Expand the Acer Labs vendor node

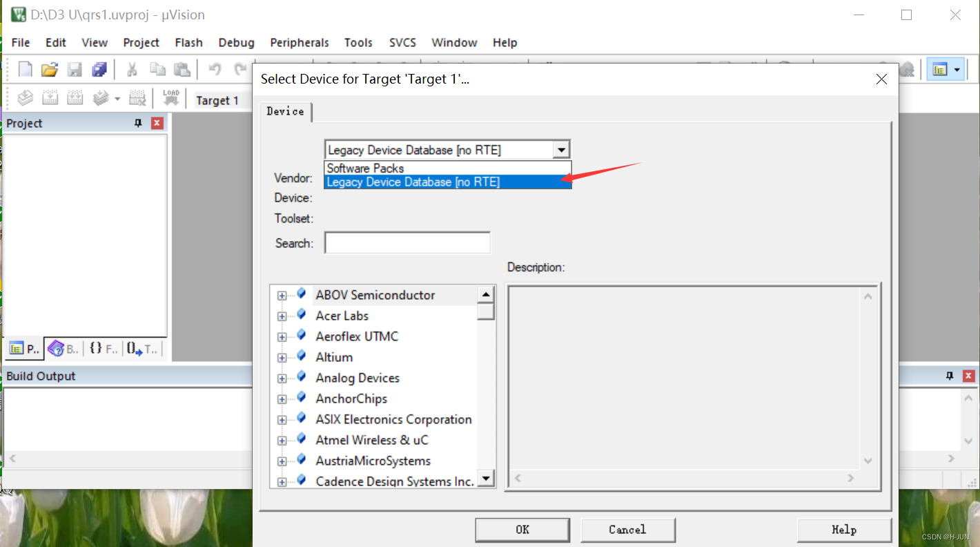click(282, 316)
